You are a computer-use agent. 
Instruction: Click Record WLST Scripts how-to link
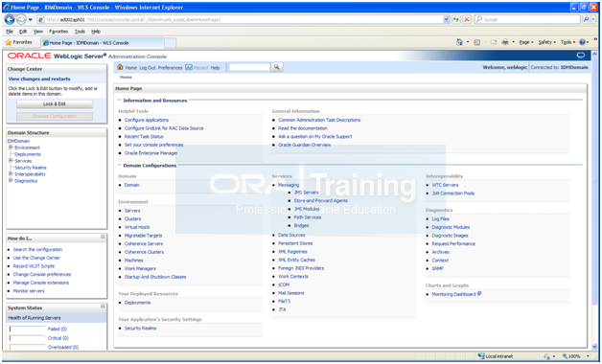[34, 265]
